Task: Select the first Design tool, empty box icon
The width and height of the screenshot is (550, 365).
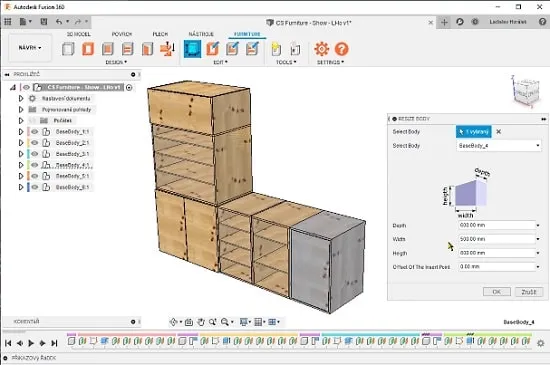Action: tap(68, 49)
